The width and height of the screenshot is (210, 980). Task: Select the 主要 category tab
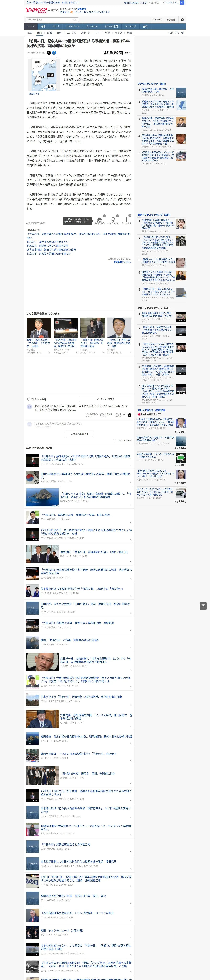point(30,33)
